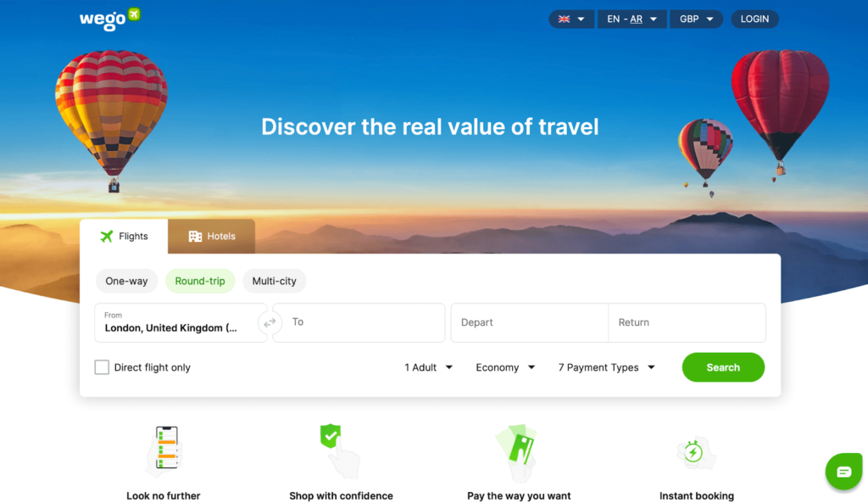Viewport: 868px width, 503px height.
Task: Expand the GBP currency dropdown
Action: [697, 20]
